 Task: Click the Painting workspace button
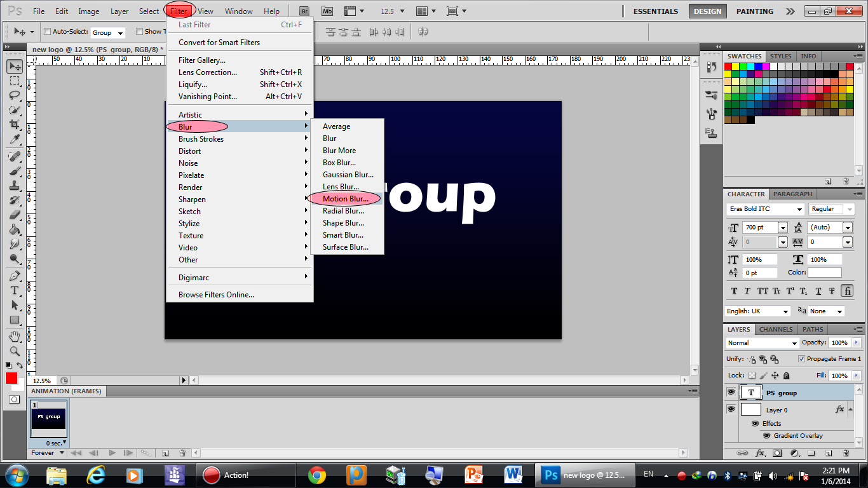(x=754, y=11)
